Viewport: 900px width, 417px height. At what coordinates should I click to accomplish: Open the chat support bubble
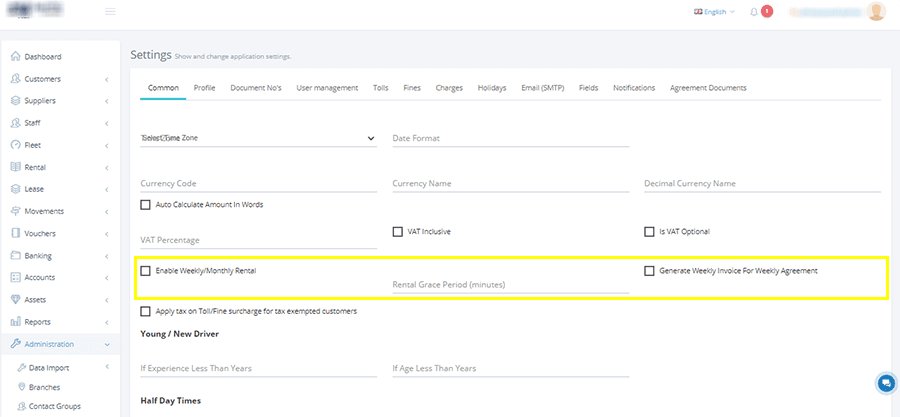point(887,383)
